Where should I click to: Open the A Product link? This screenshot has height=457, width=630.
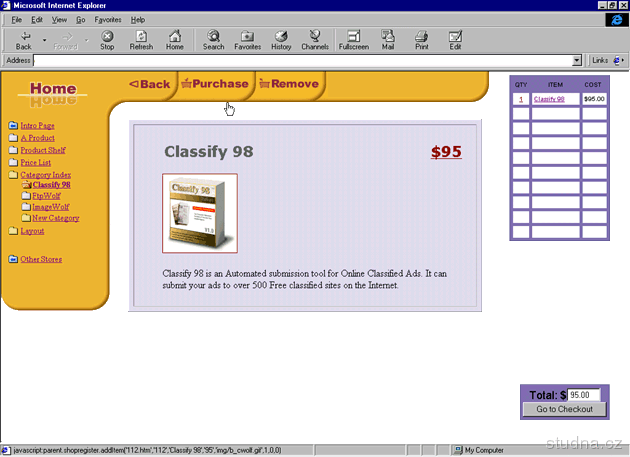[37, 138]
